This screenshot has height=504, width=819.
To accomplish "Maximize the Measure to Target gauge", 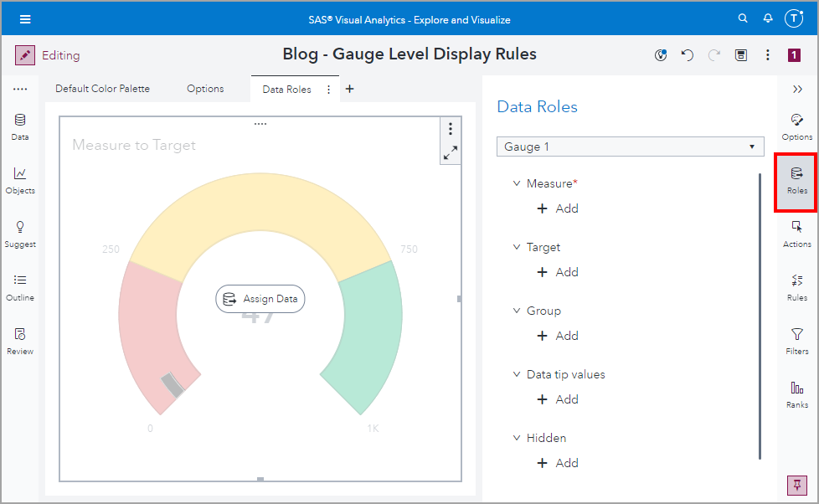I will coord(451,152).
